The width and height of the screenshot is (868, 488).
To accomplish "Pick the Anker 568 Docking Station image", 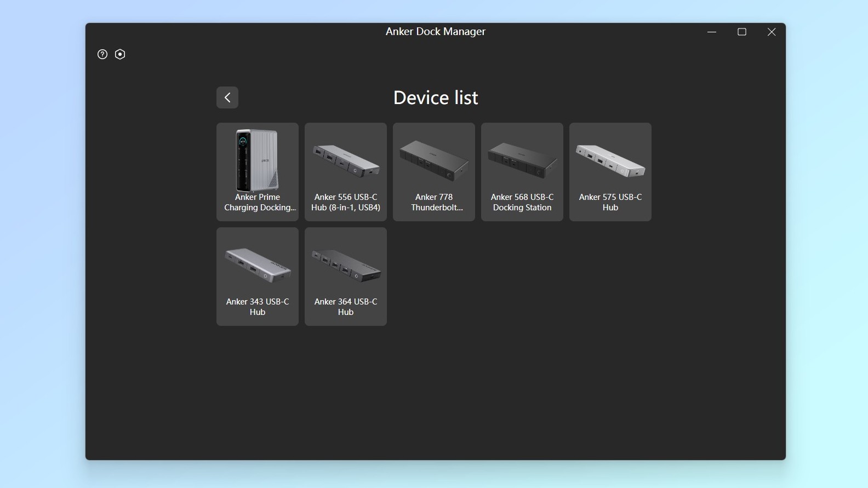I will pyautogui.click(x=522, y=160).
